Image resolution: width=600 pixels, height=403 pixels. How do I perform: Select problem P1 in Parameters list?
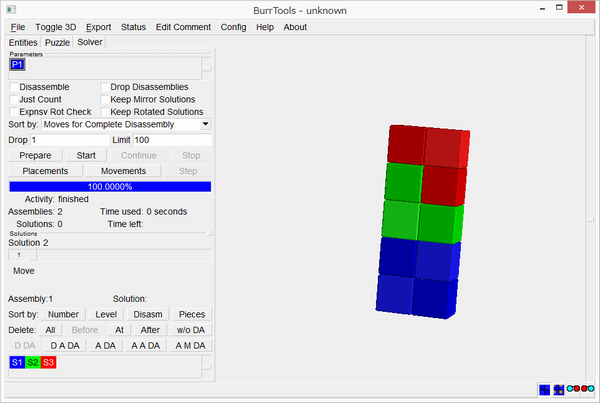(17, 64)
